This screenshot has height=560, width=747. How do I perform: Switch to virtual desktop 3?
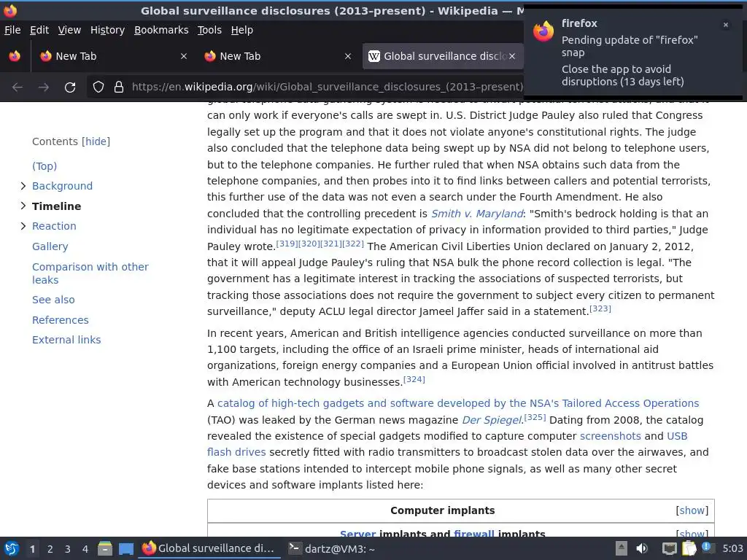point(68,549)
